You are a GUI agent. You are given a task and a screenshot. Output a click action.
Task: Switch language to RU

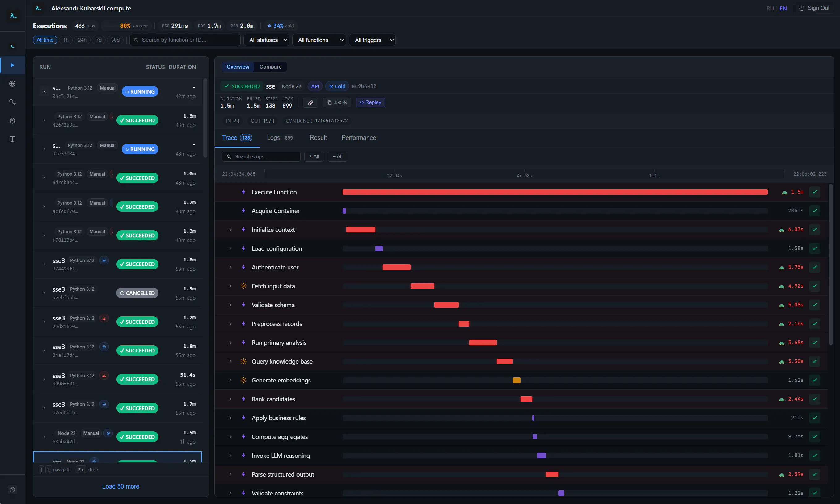tap(770, 9)
